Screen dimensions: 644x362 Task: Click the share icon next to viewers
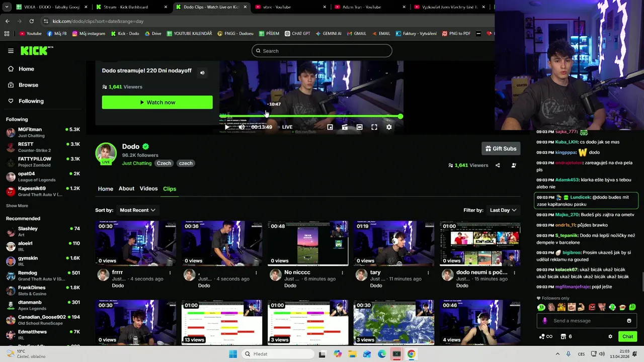click(x=498, y=165)
